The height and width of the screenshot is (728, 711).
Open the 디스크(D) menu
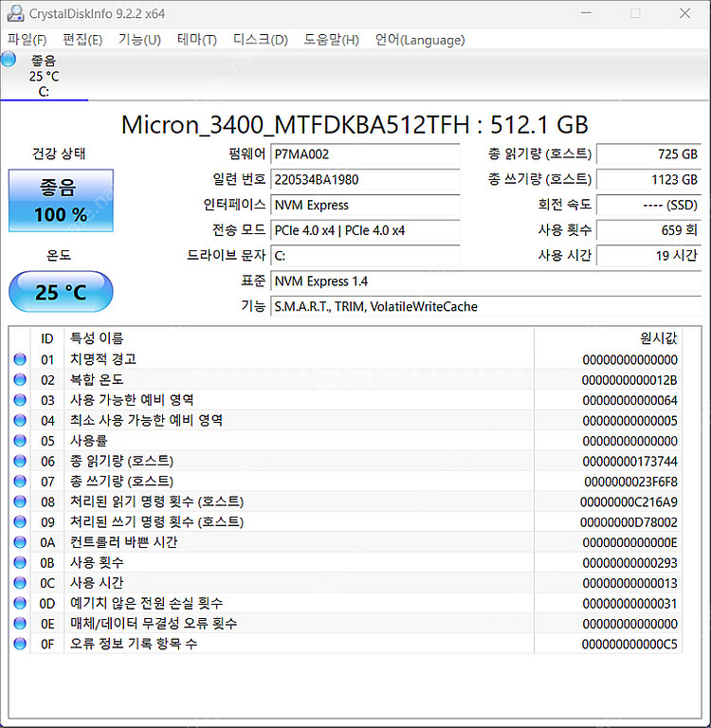tap(260, 40)
